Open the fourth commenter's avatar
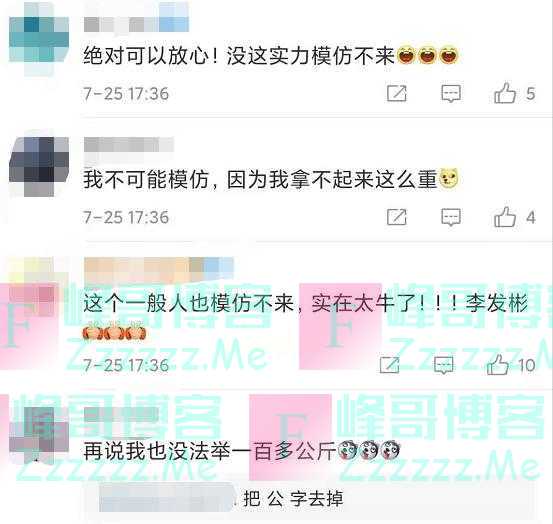 [39, 435]
